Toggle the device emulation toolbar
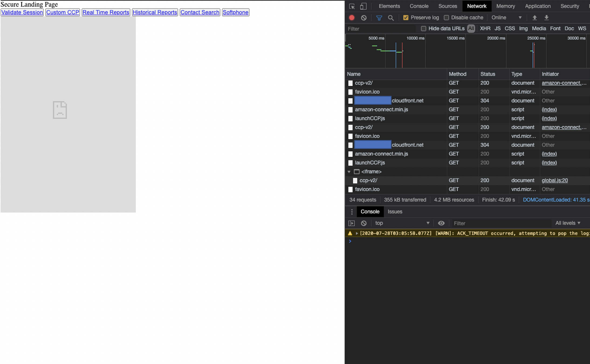590x364 pixels. tap(363, 6)
